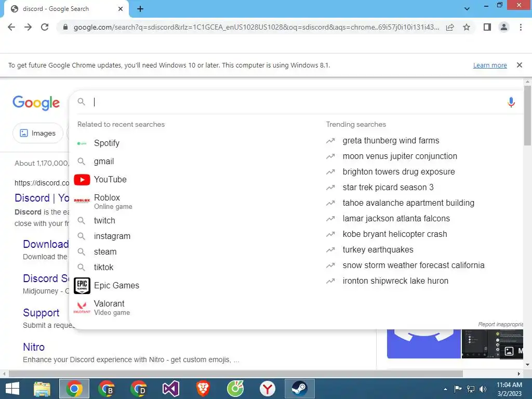Switch to the Images results tab
The width and height of the screenshot is (532, 399).
[x=37, y=133]
